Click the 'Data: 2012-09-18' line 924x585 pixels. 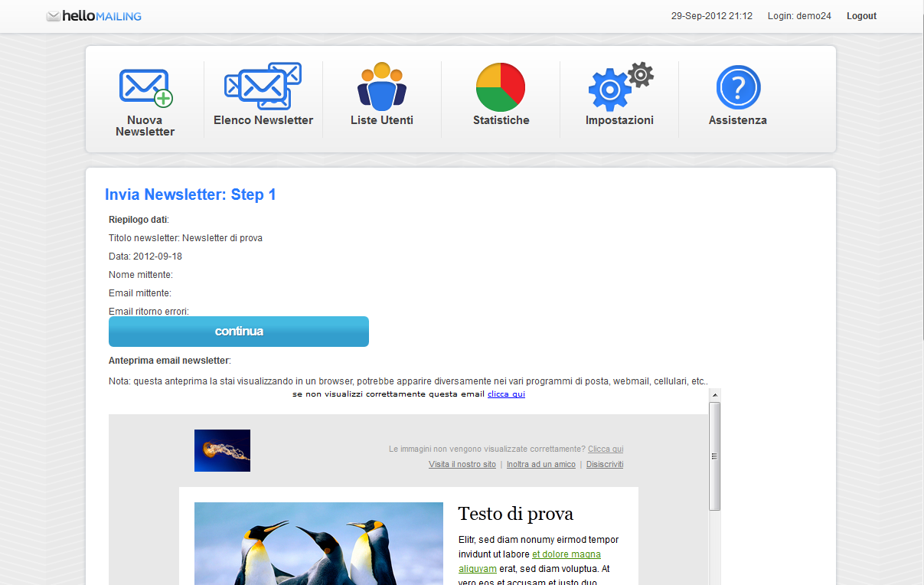click(x=145, y=257)
